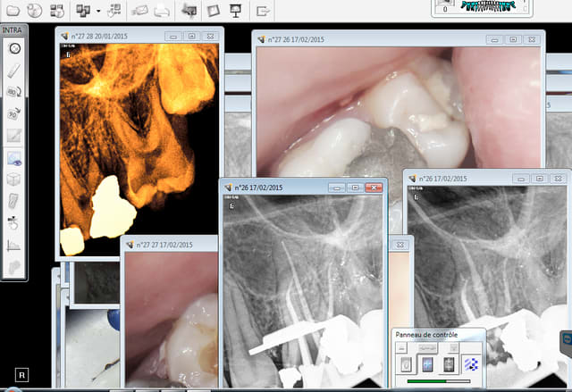The image size is (572, 392).
Task: Click the 0 counter box at top
Action: 445,7
